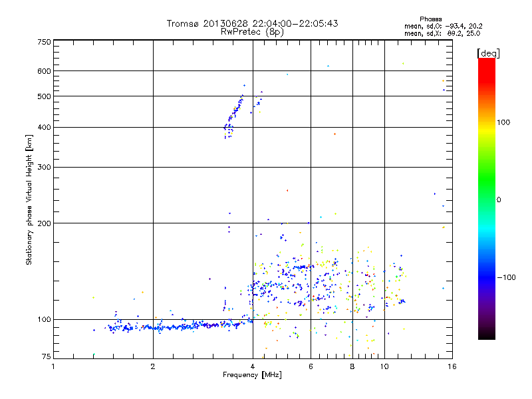Click the '[deg]' colorbar unit label
The image size is (532, 399).
(x=488, y=54)
